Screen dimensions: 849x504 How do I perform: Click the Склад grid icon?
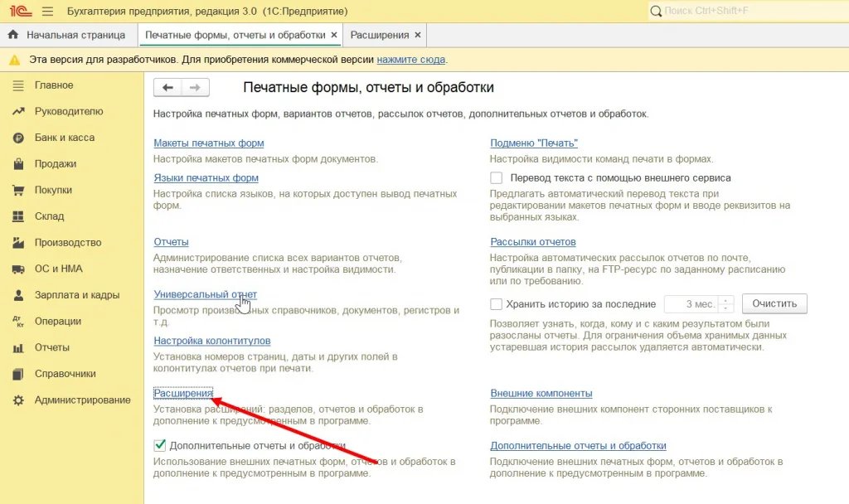tap(18, 216)
